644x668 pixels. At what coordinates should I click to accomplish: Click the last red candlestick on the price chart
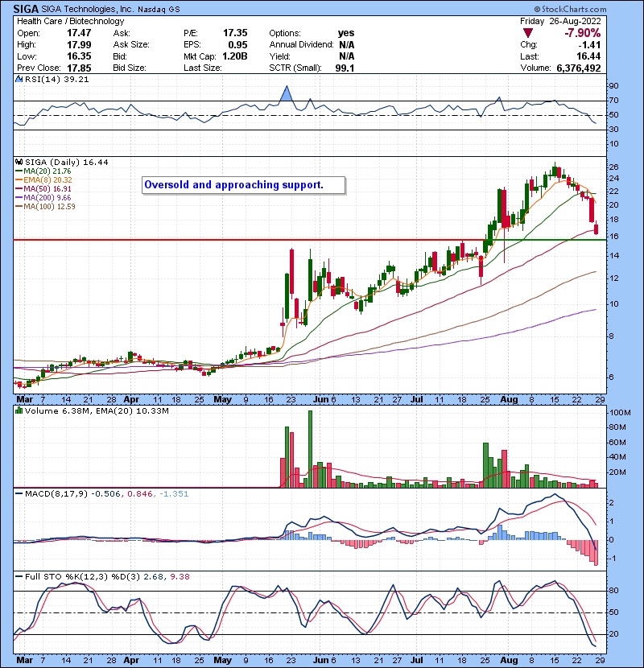(x=596, y=229)
